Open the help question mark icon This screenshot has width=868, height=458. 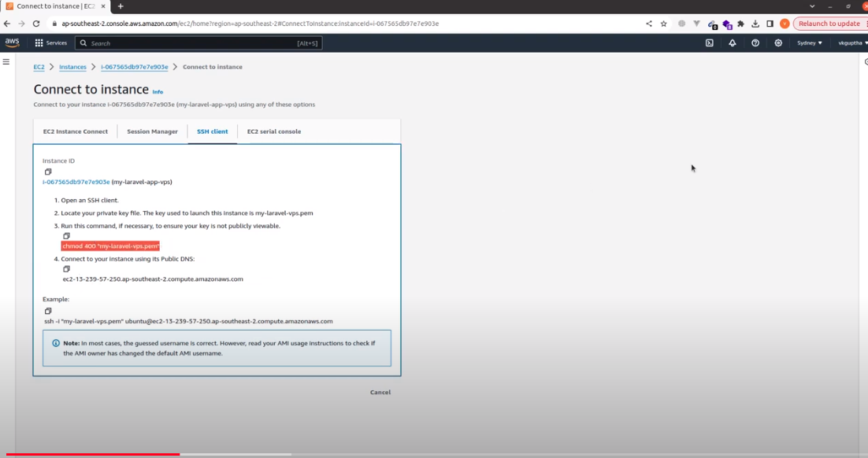[x=755, y=42]
